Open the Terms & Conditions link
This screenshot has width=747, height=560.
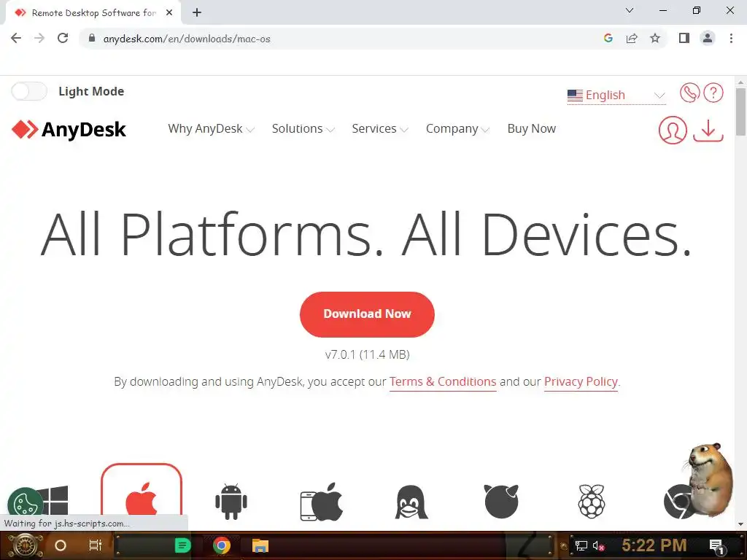(443, 382)
